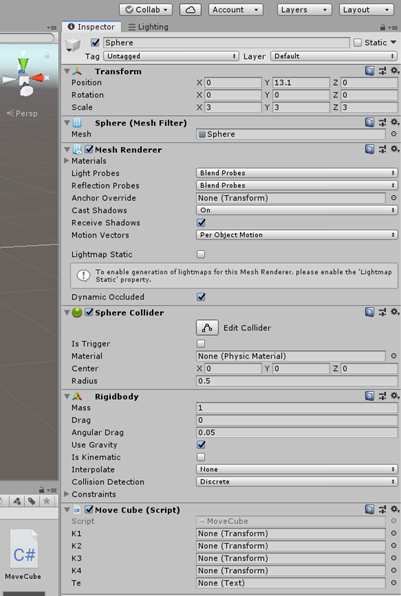Screen dimensions: 401x596
Task: Open the Light Probes dropdown
Action: [297, 173]
